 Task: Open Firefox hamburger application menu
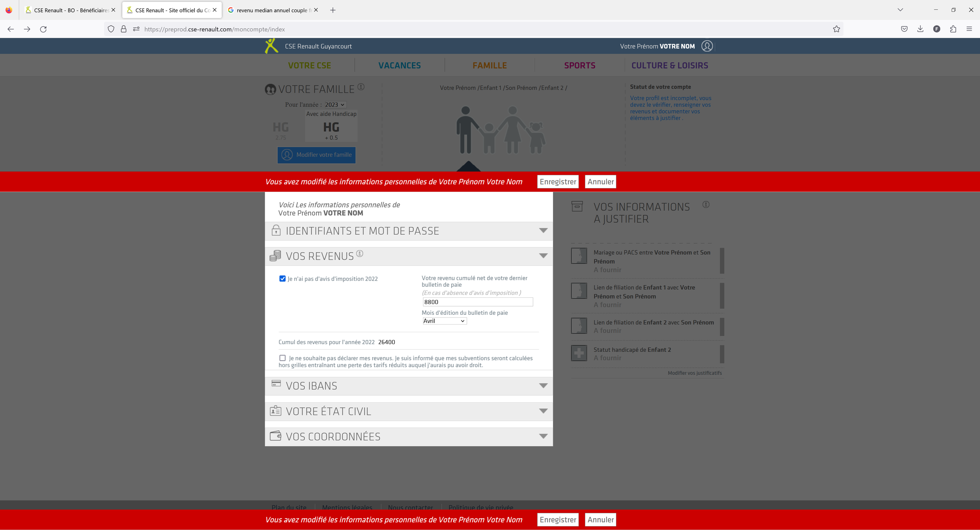click(x=969, y=29)
